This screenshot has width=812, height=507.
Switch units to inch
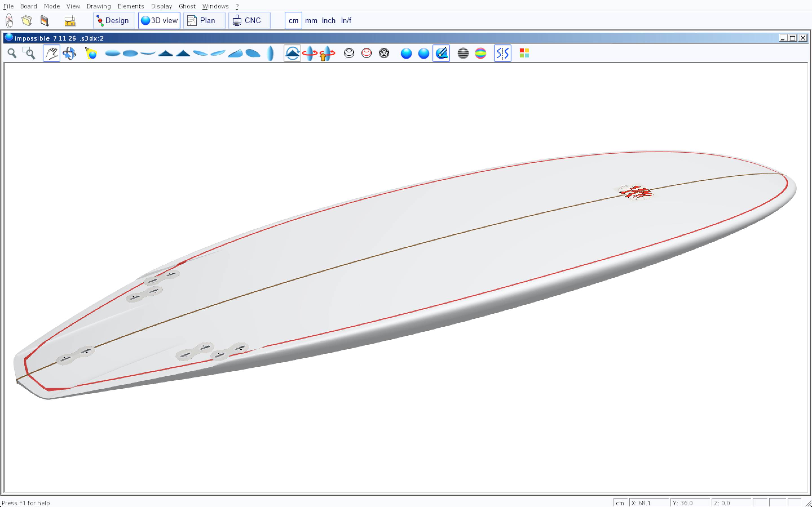pos(328,21)
